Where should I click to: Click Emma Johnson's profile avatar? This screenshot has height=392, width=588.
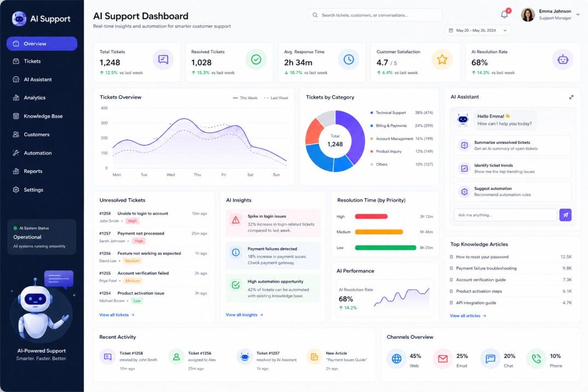click(x=528, y=15)
